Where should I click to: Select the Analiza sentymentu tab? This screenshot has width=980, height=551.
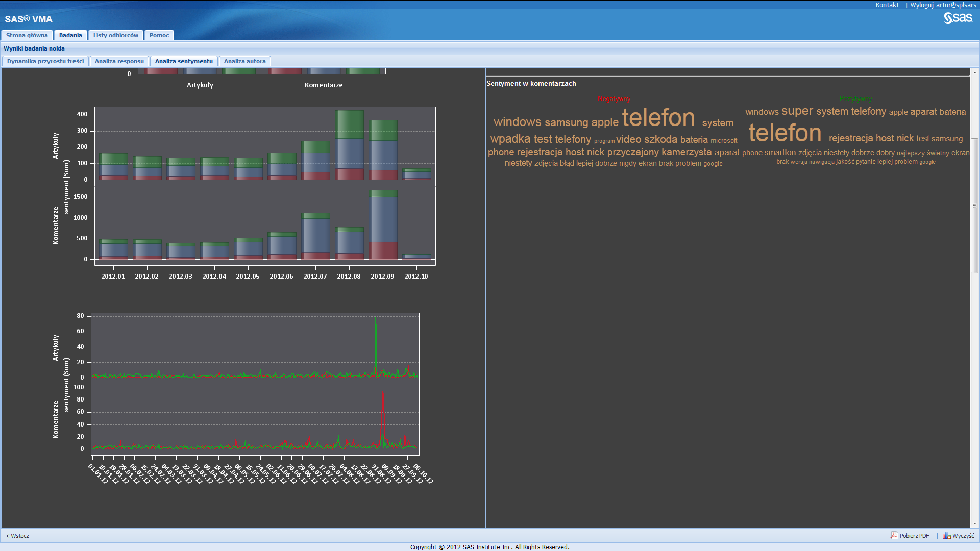tap(184, 61)
